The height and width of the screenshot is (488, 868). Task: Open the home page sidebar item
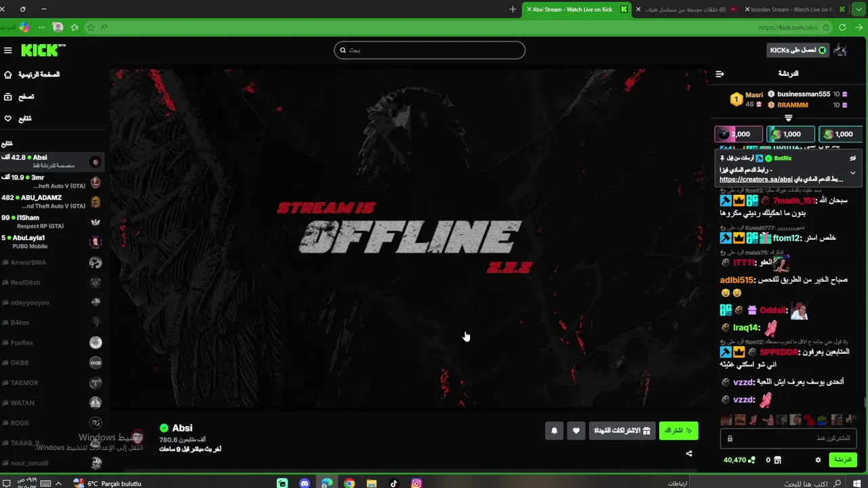coord(32,75)
